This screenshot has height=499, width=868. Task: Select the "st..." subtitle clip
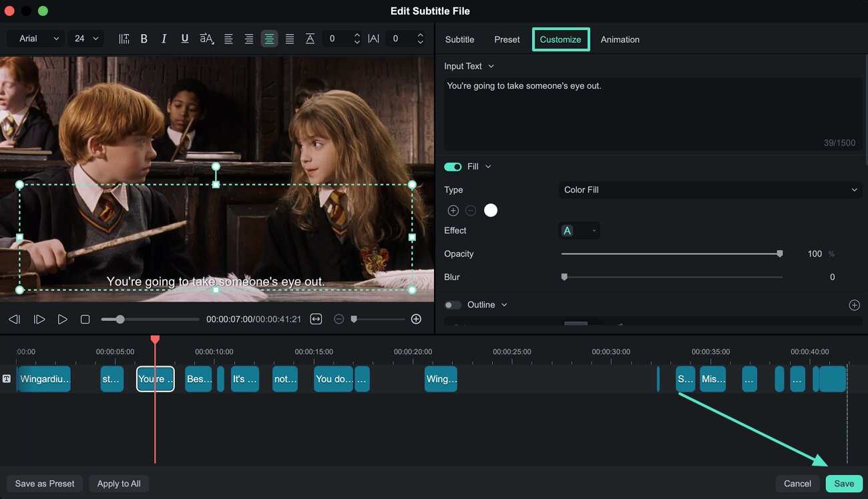point(112,379)
